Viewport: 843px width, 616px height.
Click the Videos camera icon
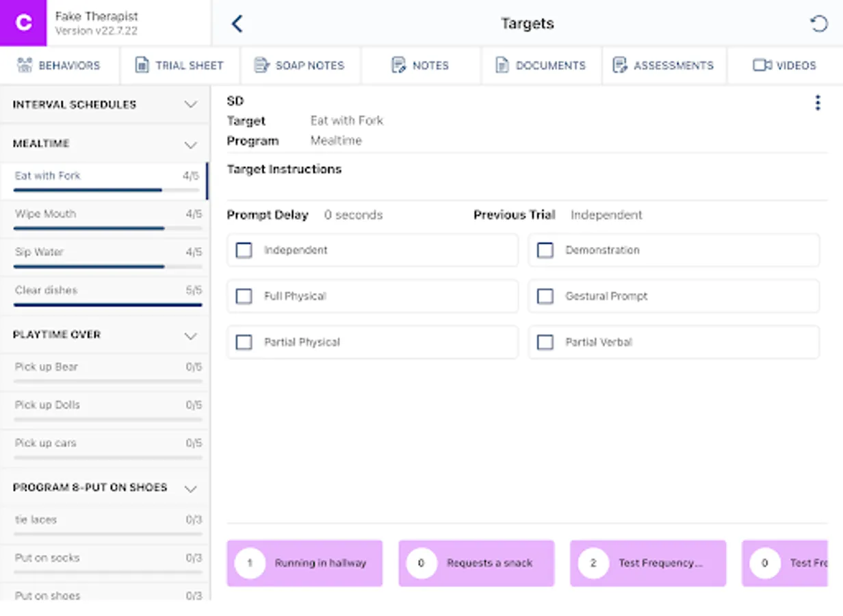click(762, 66)
